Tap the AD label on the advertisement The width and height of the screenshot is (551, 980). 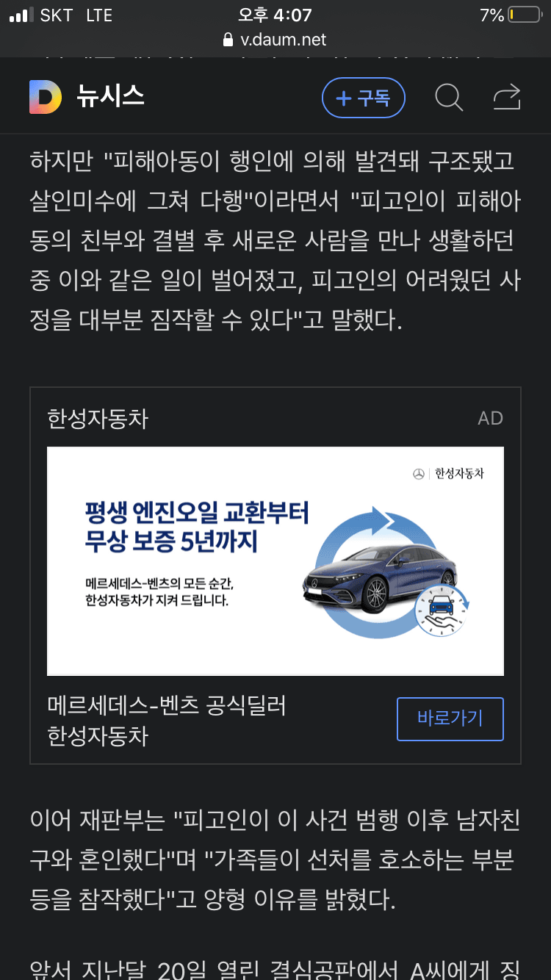(x=490, y=419)
